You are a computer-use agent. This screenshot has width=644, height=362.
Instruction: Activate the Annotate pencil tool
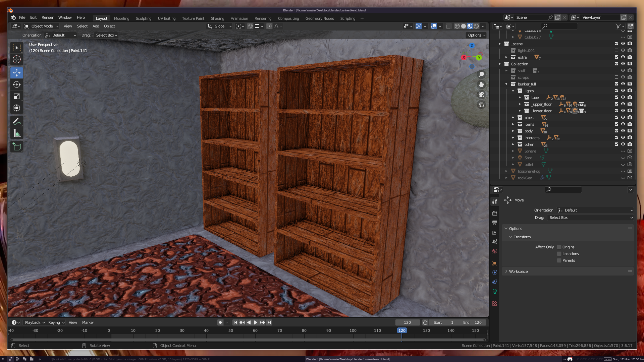(17, 121)
